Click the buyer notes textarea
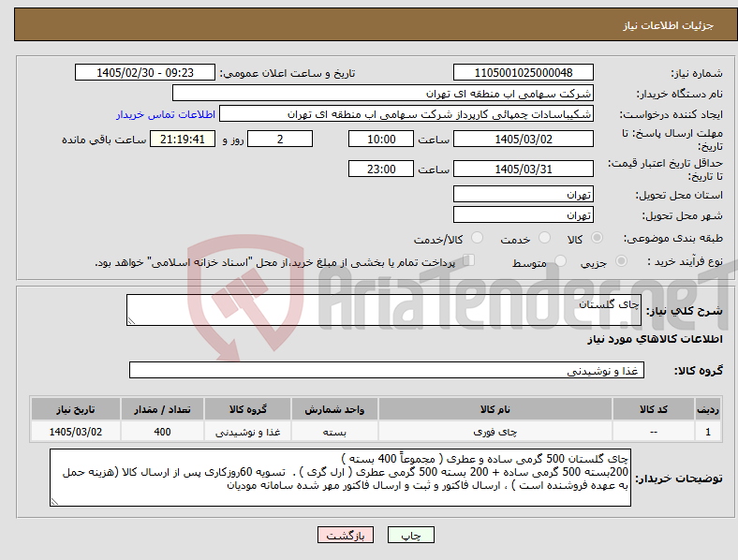The image size is (738, 560). click(x=340, y=478)
